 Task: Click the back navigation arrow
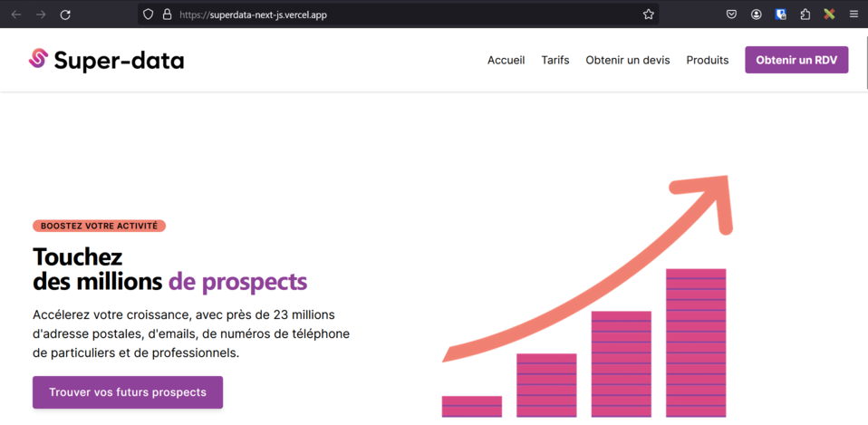pyautogui.click(x=16, y=14)
